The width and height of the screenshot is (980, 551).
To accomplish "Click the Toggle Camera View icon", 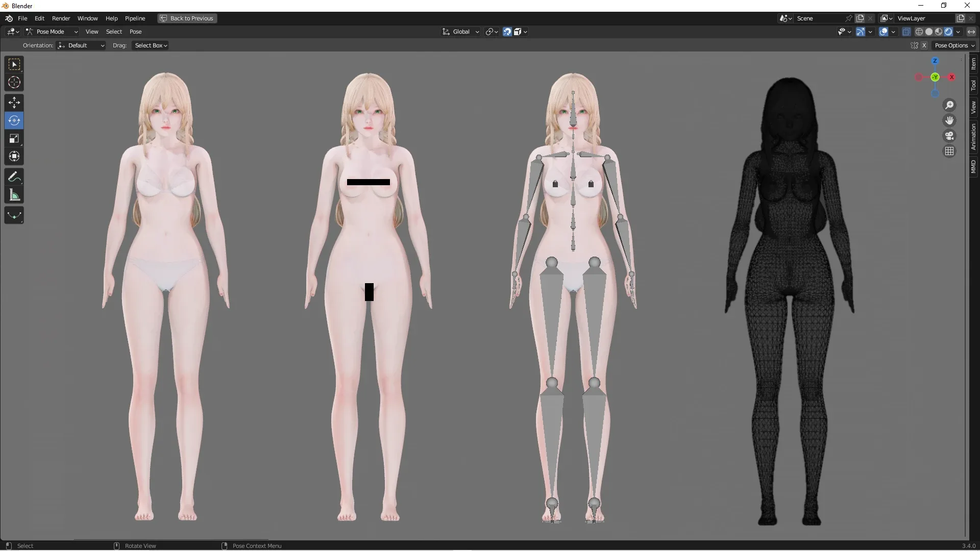I will click(x=949, y=136).
